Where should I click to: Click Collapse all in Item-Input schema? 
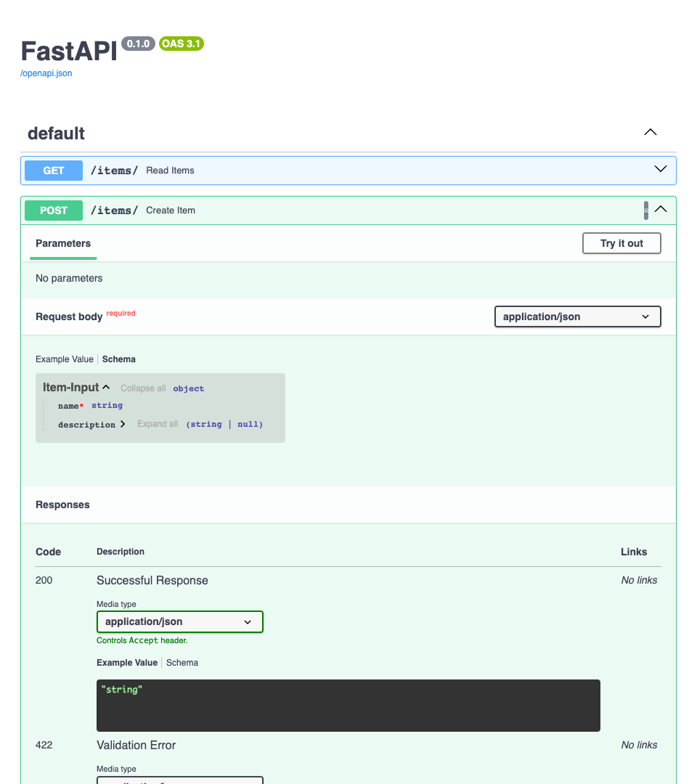pos(143,388)
